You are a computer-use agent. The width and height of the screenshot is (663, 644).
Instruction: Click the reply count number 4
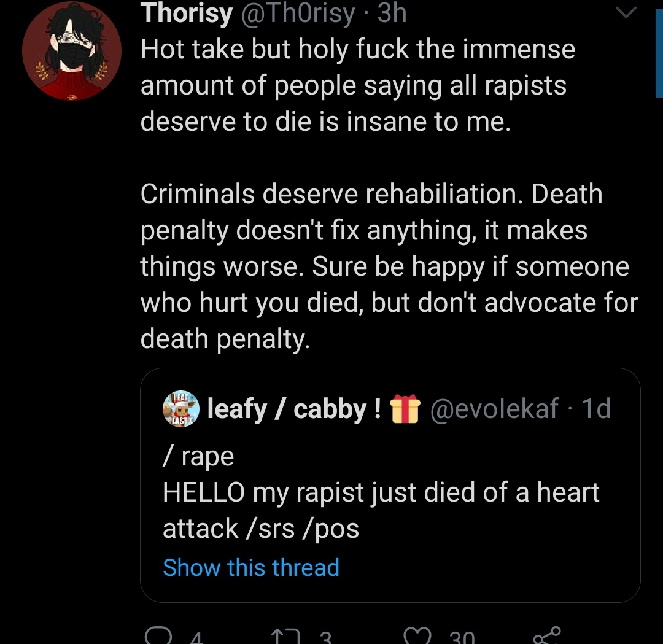tap(196, 637)
